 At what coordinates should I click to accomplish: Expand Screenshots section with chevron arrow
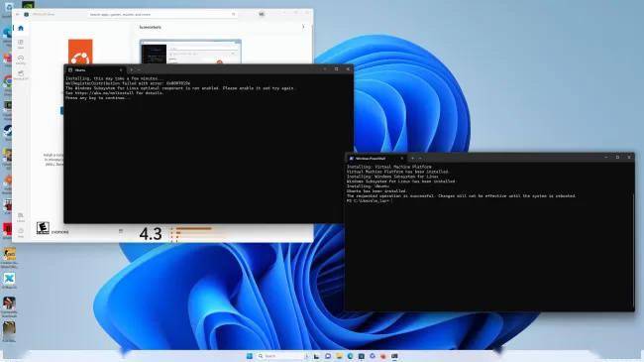coord(303,27)
